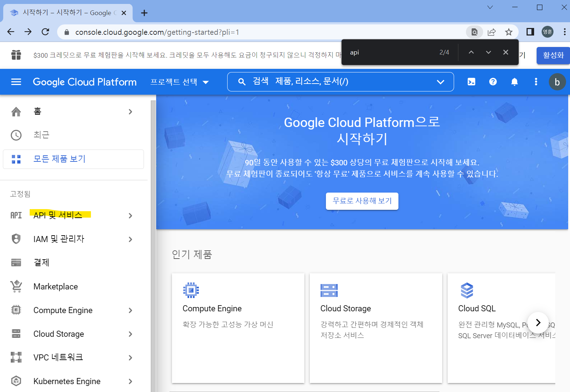This screenshot has height=392, width=570.
Task: Open the Chrome three-dot menu
Action: pyautogui.click(x=565, y=32)
